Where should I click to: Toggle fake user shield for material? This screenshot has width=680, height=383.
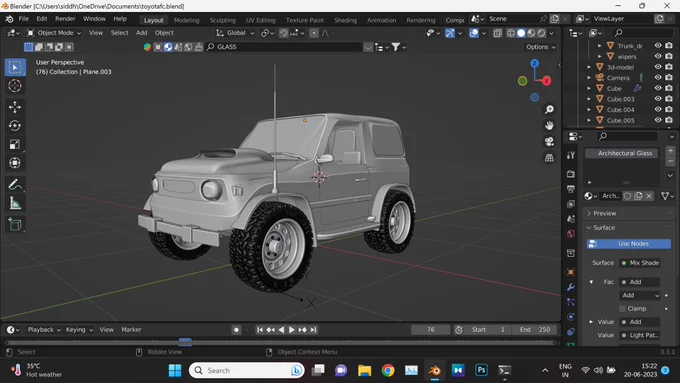(x=627, y=196)
